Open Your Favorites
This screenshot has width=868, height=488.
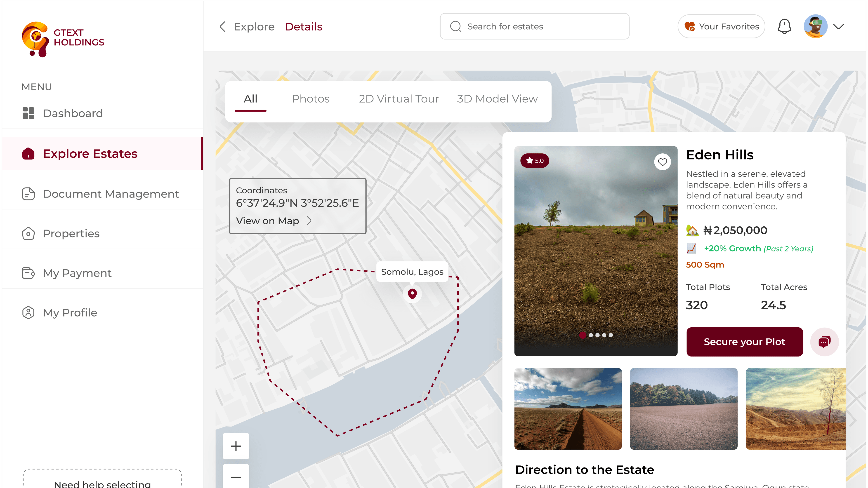click(x=722, y=26)
